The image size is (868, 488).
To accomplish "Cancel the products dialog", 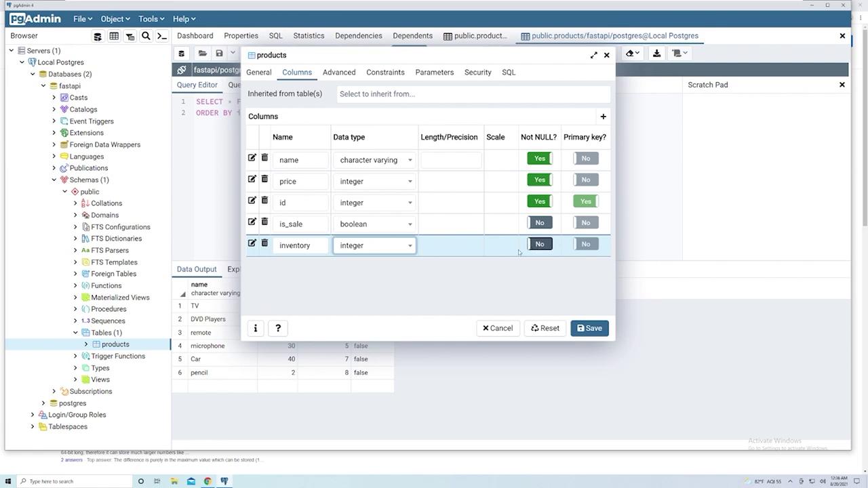I will pos(498,328).
